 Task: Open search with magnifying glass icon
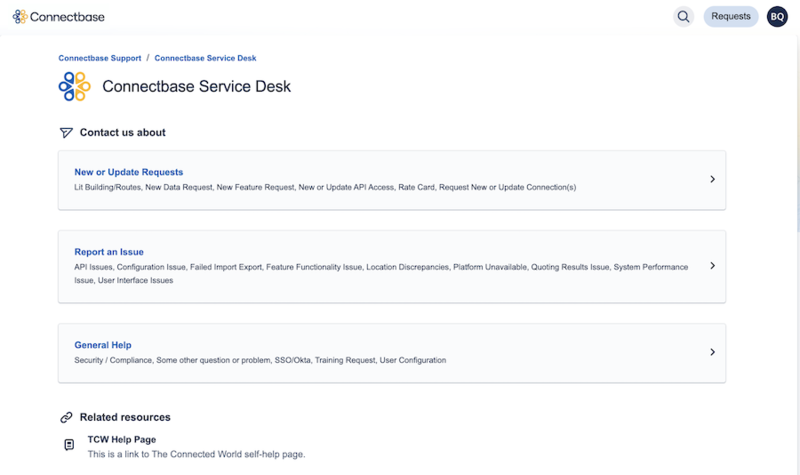click(683, 17)
